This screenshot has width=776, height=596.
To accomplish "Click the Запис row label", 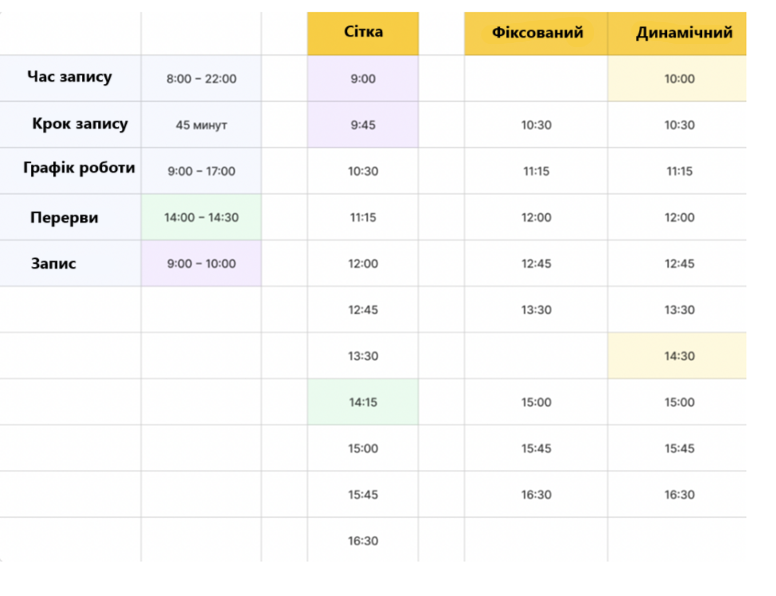I will pos(53,263).
